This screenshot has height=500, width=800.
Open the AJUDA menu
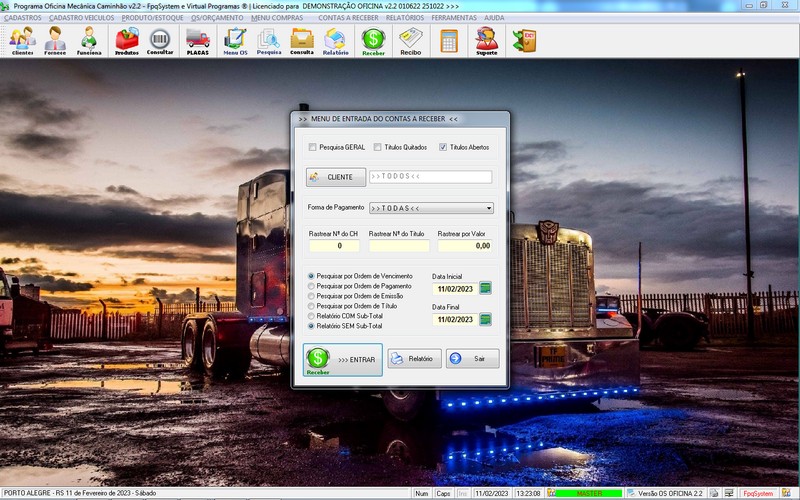click(x=494, y=18)
